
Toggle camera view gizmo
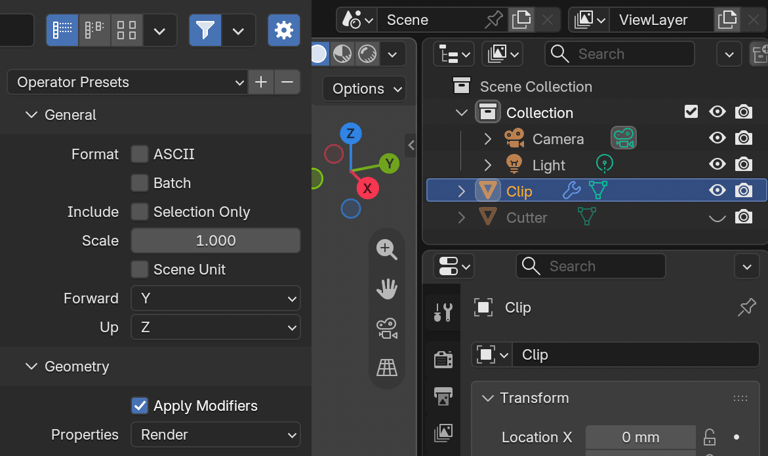coord(387,328)
